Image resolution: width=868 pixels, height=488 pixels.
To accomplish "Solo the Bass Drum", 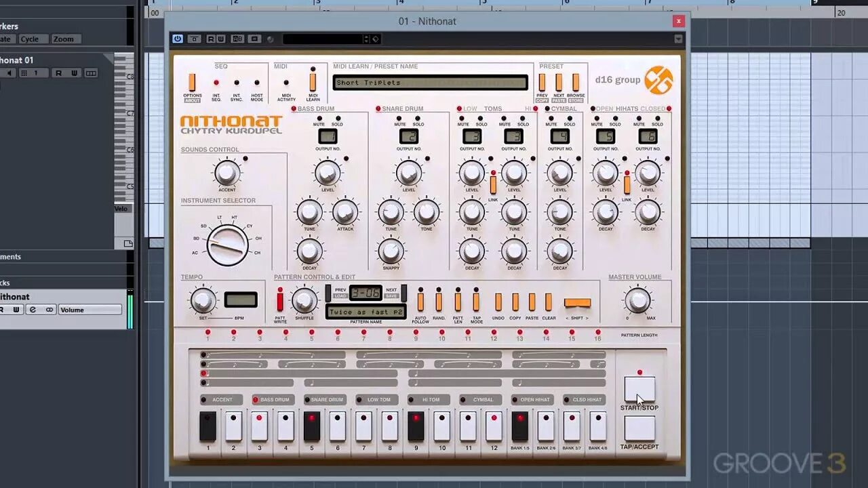I will pos(337,119).
